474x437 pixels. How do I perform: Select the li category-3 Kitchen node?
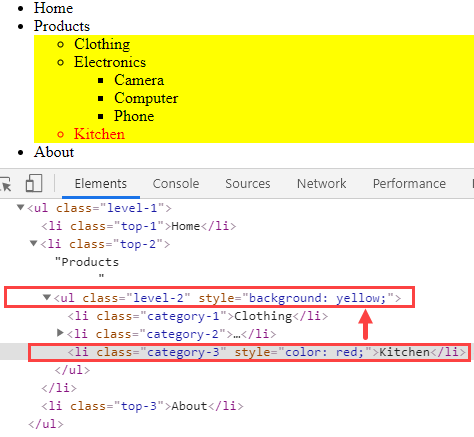pos(266,352)
